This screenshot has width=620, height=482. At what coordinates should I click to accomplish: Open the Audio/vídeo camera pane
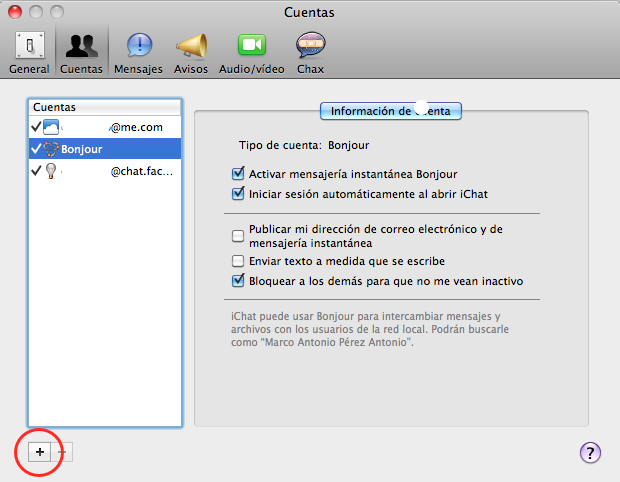[252, 53]
